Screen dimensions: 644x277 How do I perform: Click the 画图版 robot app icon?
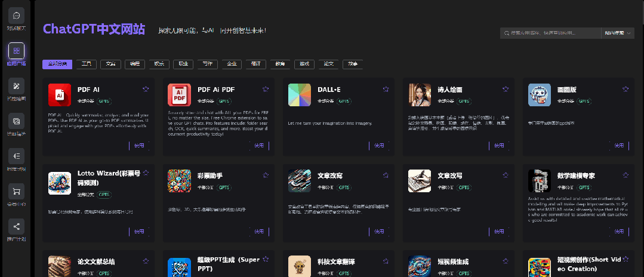pyautogui.click(x=540, y=95)
